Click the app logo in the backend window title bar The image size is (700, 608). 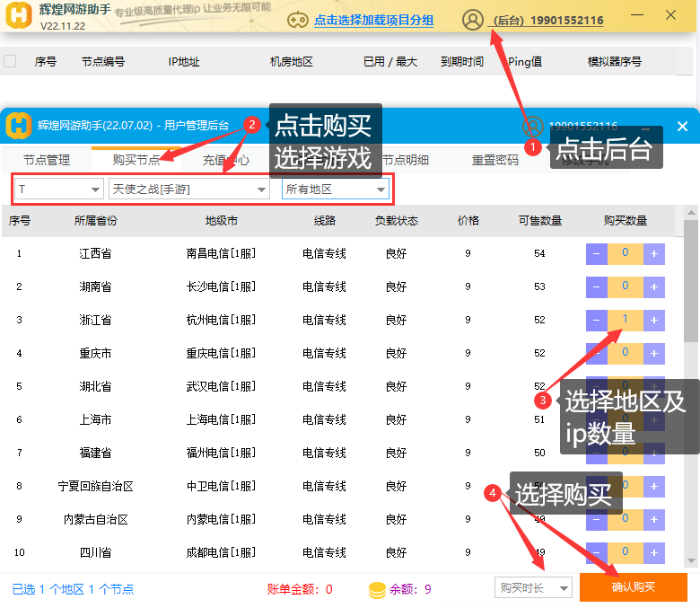(x=18, y=126)
